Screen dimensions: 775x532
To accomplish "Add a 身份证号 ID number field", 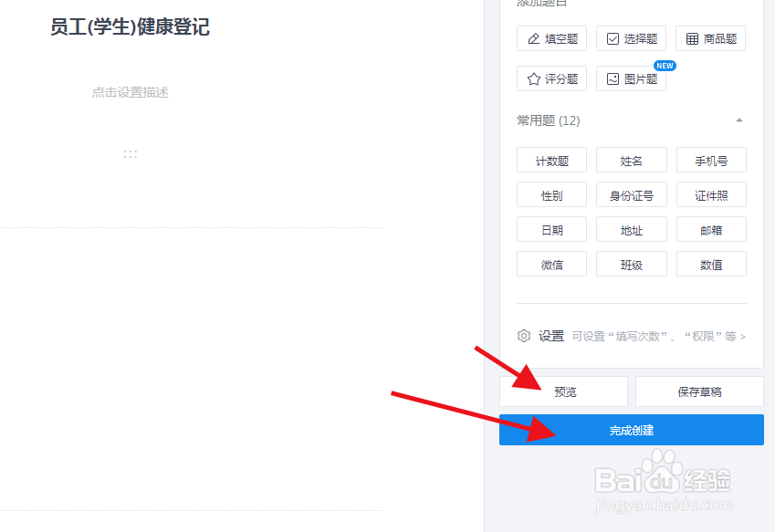I will pos(631,194).
